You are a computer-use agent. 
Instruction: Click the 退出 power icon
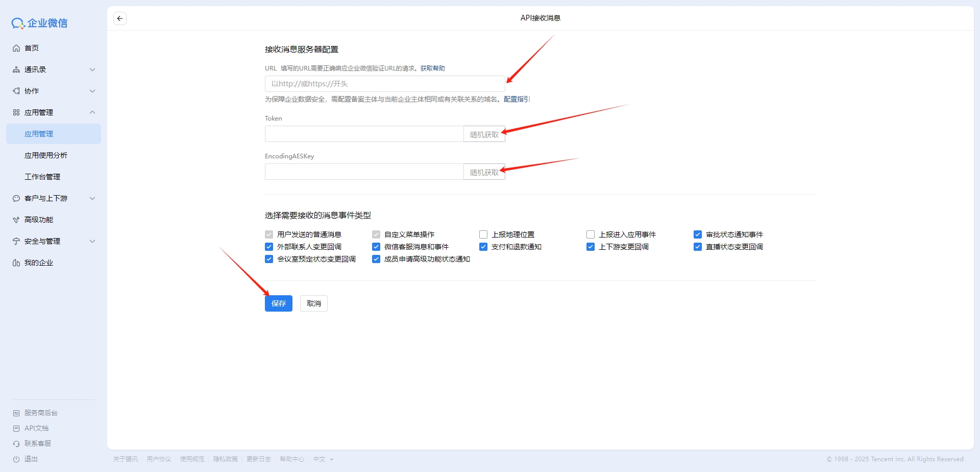point(16,459)
